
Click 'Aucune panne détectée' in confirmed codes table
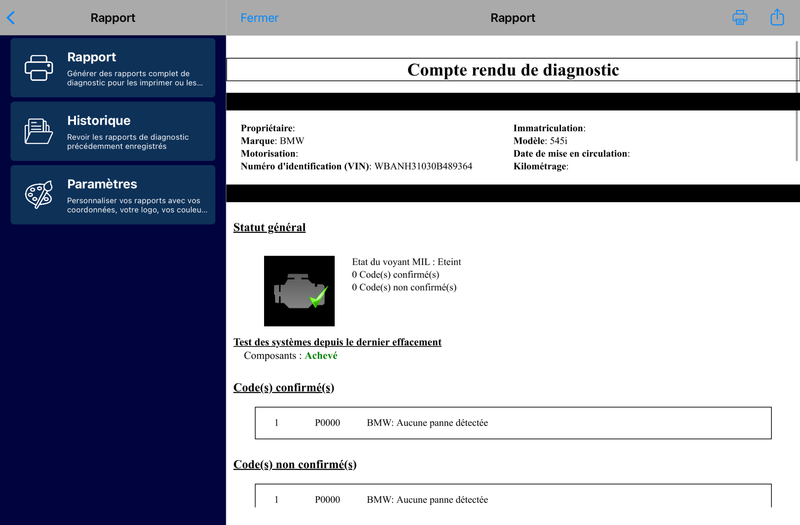442,423
